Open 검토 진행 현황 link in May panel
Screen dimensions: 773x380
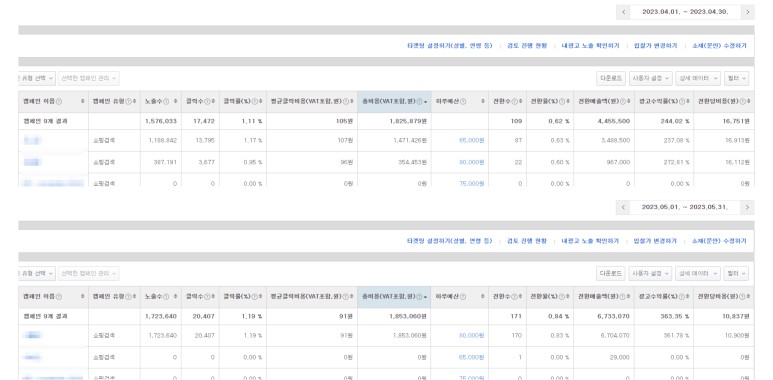click(527, 241)
